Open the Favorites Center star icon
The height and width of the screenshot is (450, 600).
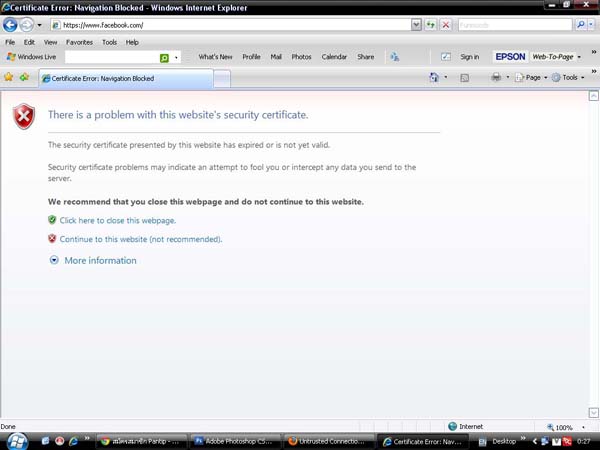coord(9,77)
